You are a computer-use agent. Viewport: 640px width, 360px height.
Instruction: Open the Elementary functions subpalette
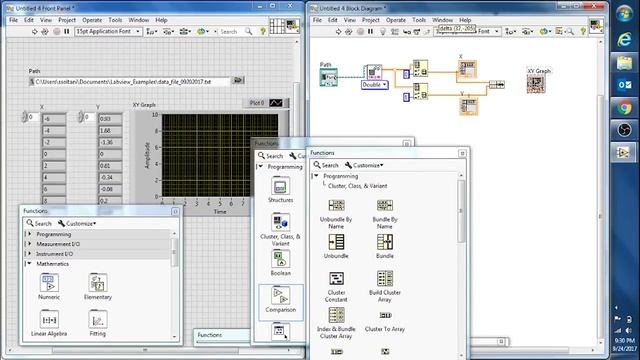click(x=98, y=287)
